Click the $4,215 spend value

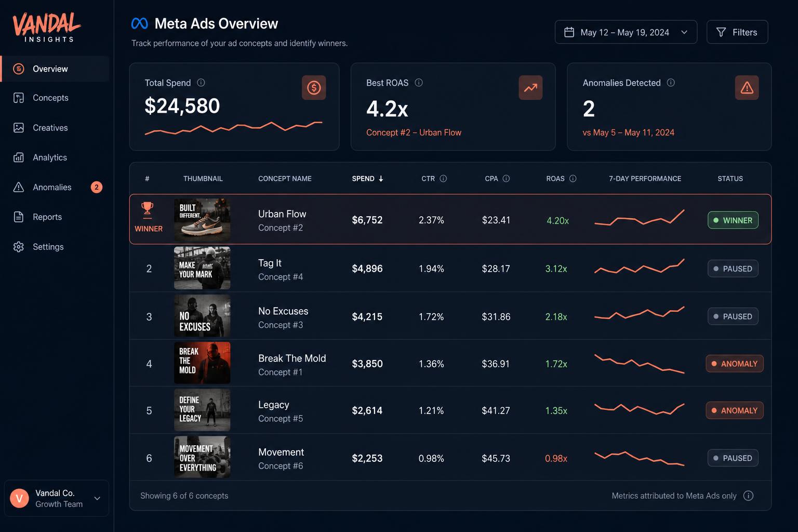click(367, 316)
